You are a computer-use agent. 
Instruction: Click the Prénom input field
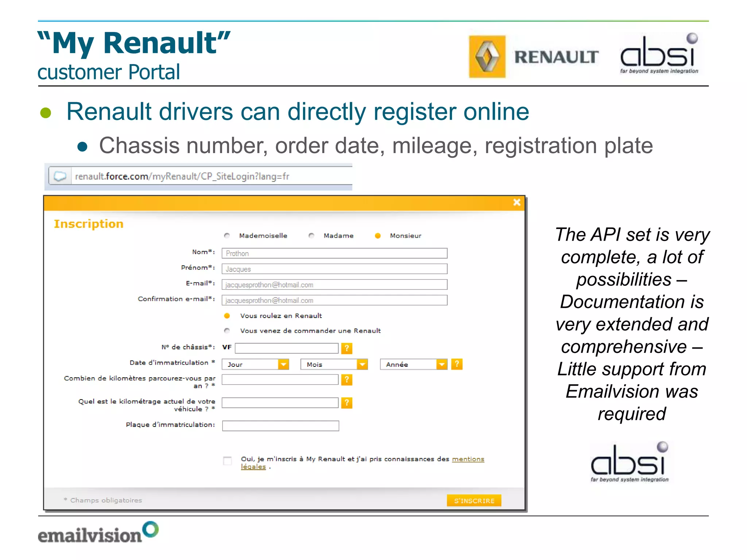click(x=334, y=269)
